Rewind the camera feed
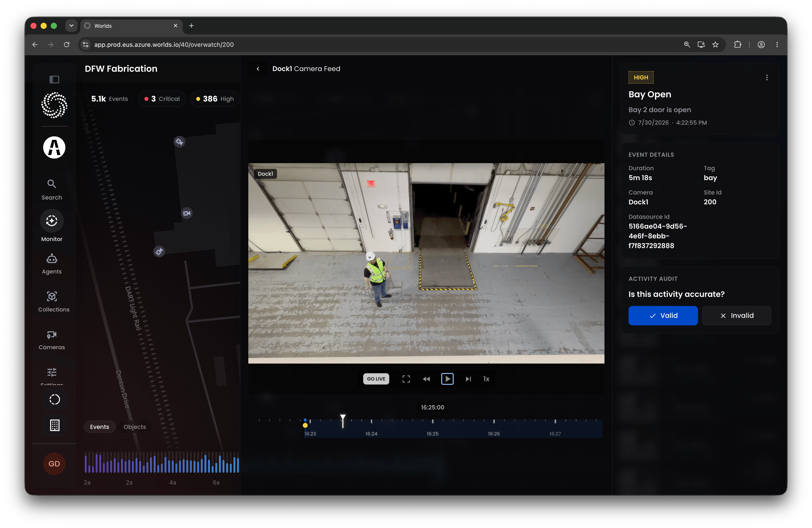 [427, 379]
